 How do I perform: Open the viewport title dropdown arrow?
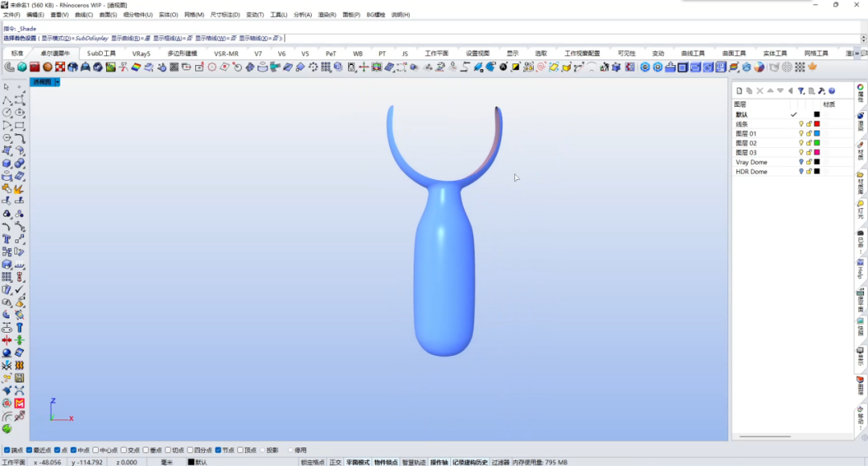57,82
